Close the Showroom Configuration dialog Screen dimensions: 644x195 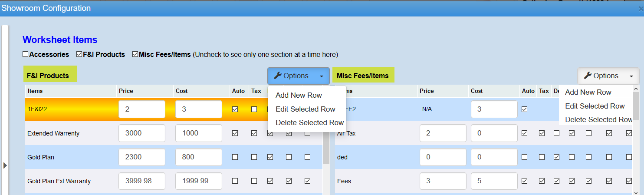point(641,8)
